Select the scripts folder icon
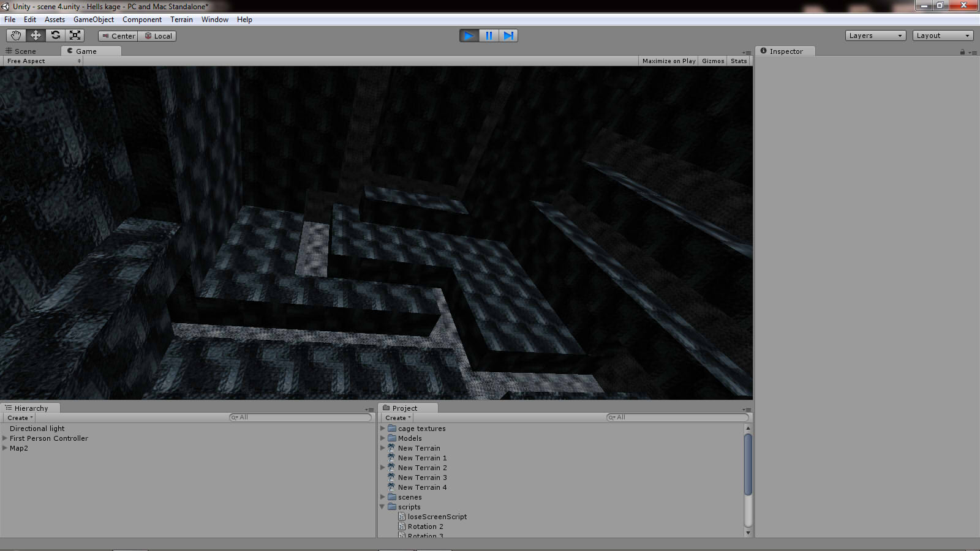980x551 pixels. 392,507
